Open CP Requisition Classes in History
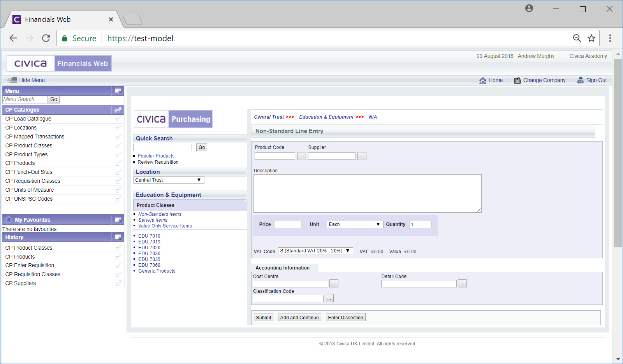The width and height of the screenshot is (623, 364). tap(33, 274)
